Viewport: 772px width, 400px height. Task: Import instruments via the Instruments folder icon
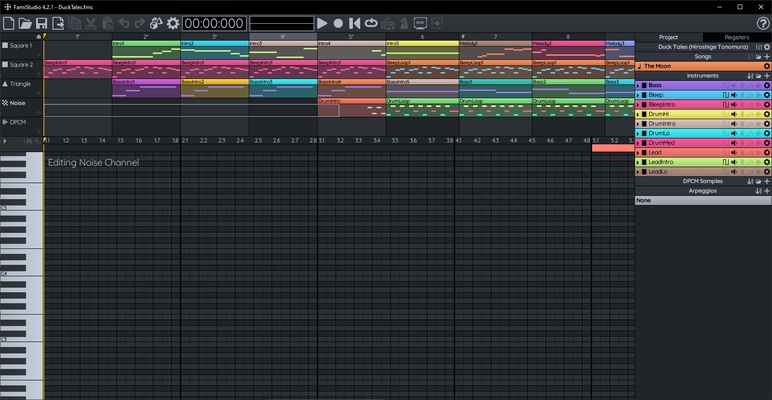pyautogui.click(x=759, y=76)
